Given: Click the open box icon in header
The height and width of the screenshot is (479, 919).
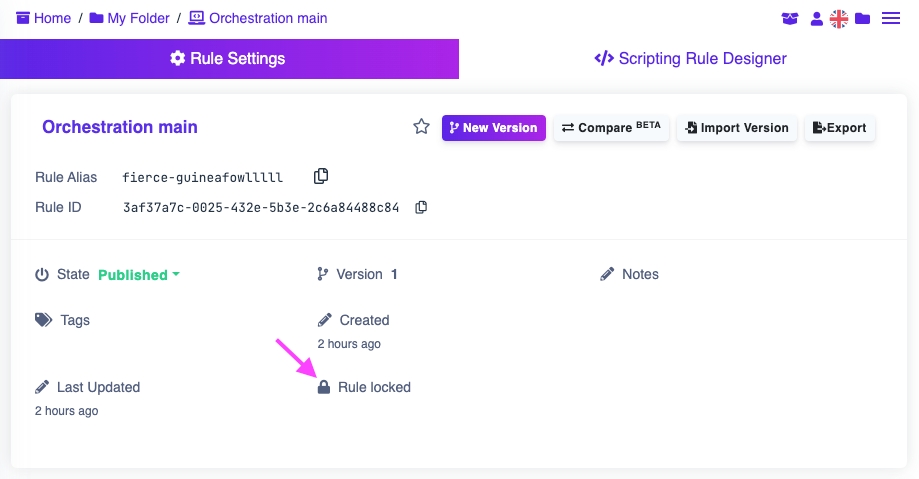Looking at the screenshot, I should pos(791,18).
